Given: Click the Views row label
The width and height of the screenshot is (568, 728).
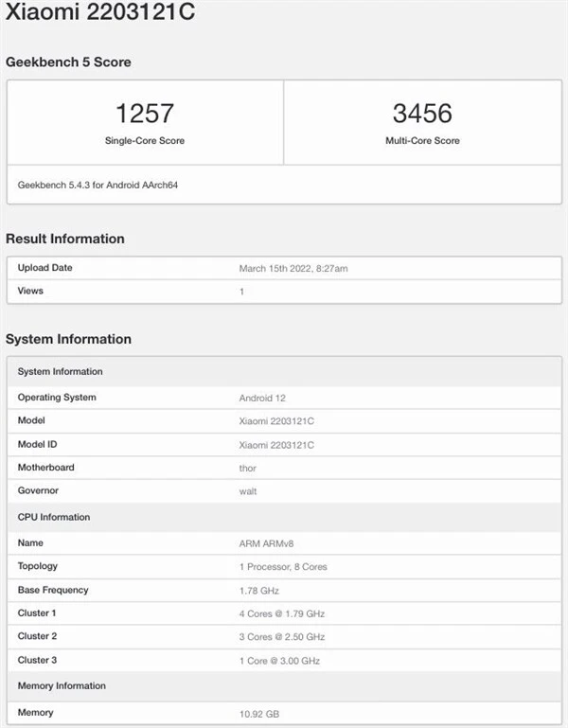Looking at the screenshot, I should click(x=30, y=291).
